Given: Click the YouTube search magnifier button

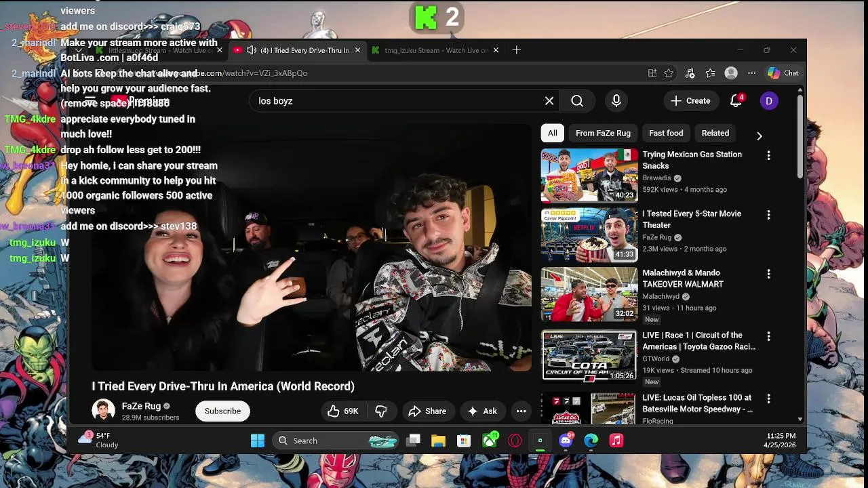Looking at the screenshot, I should 577,101.
